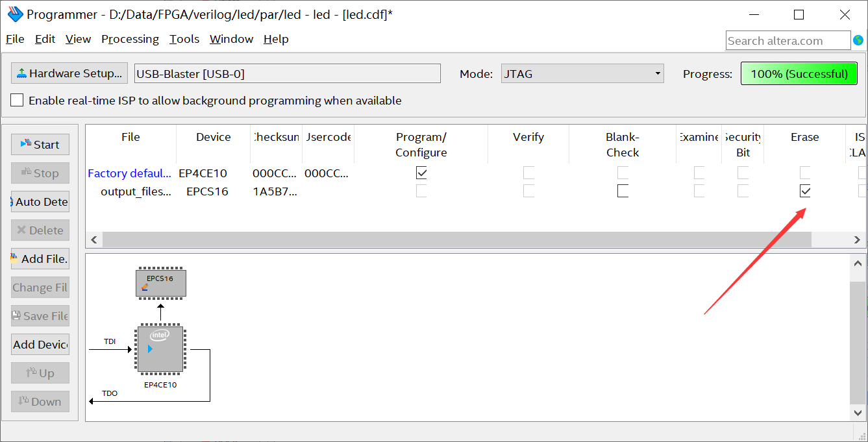The image size is (868, 442).
Task: Toggle Blank-Check for output_files row
Action: 623,191
